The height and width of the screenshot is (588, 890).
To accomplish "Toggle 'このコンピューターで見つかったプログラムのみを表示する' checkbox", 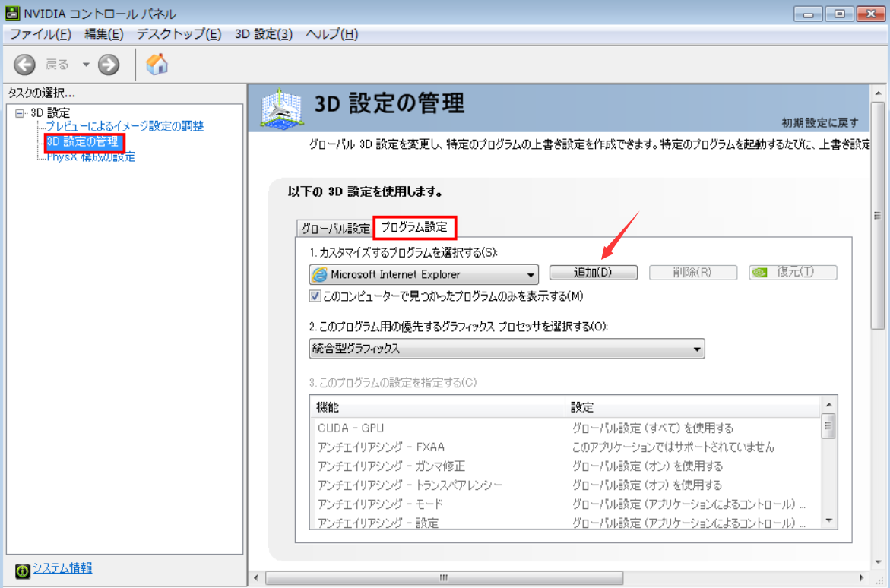I will coord(315,296).
